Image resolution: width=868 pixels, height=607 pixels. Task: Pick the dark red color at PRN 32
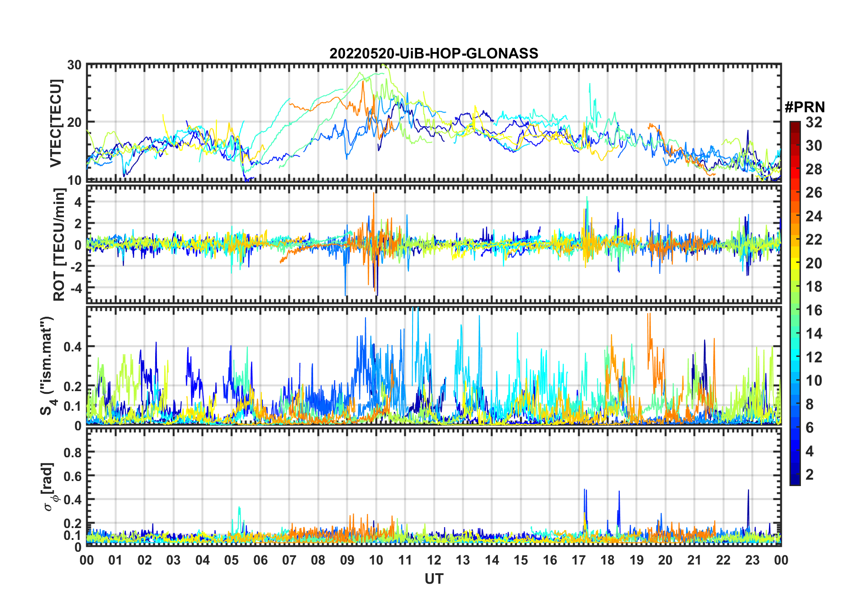tap(795, 123)
